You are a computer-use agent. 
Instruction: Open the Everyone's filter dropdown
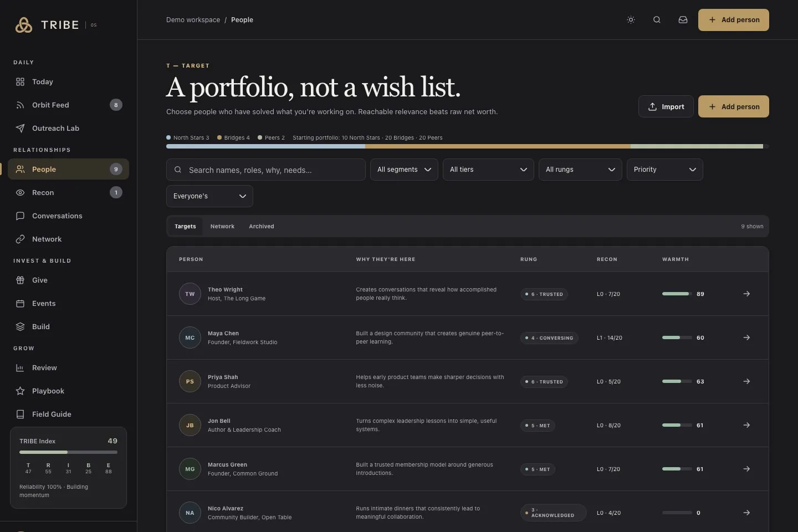tap(209, 196)
